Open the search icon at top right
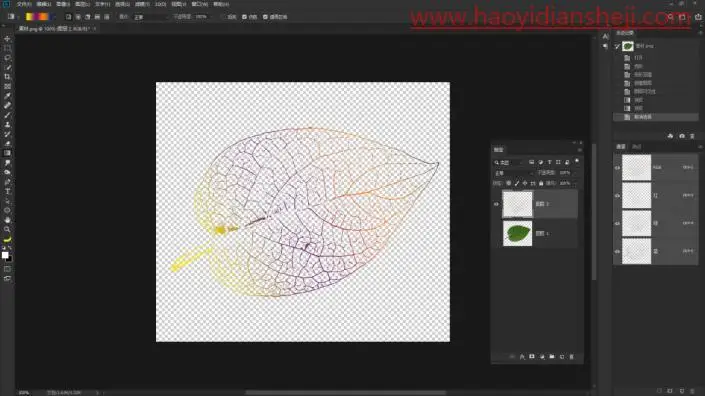The height and width of the screenshot is (396, 705). (x=670, y=17)
